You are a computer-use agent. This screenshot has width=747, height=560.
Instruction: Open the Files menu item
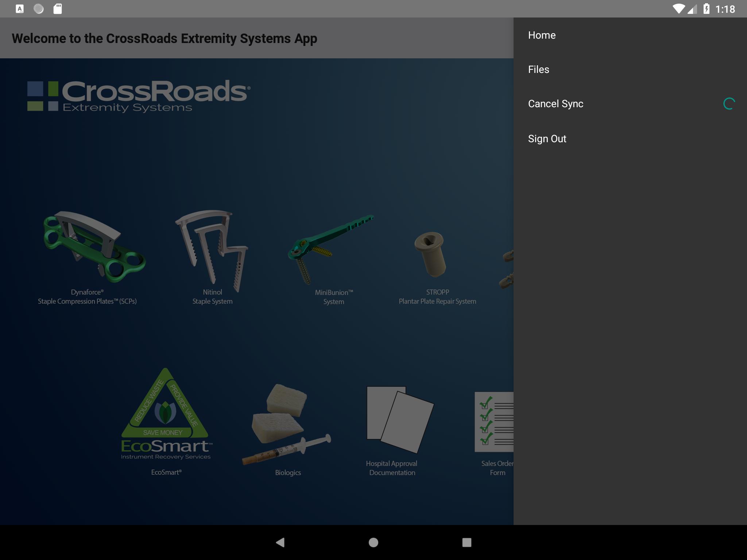[630, 69]
